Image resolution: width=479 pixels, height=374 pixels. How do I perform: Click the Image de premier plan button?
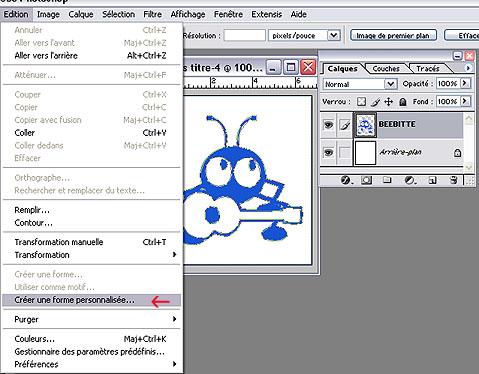click(x=393, y=35)
